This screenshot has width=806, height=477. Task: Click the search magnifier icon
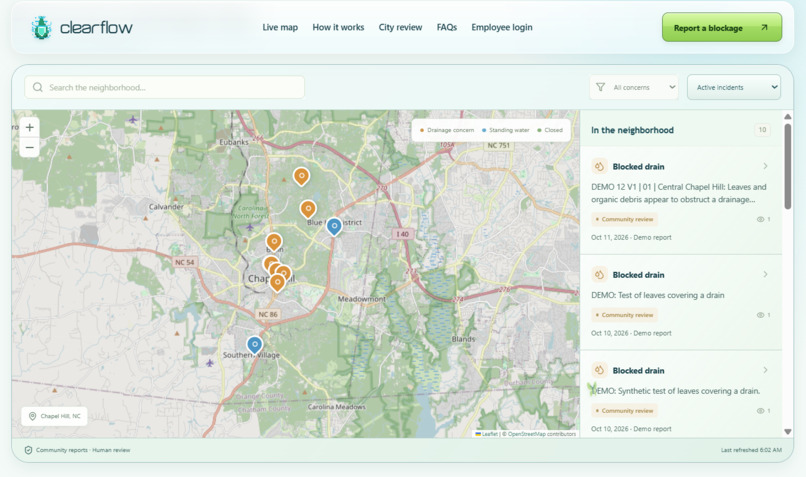coord(38,87)
